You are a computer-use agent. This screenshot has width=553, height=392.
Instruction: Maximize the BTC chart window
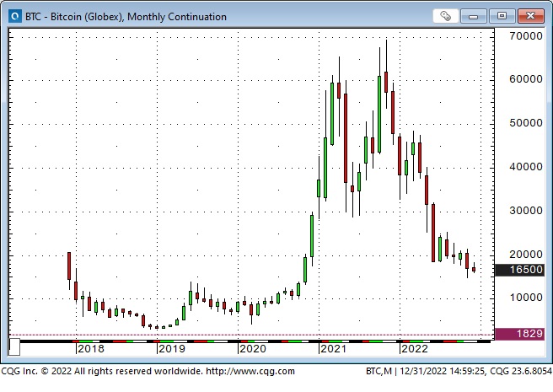point(502,16)
